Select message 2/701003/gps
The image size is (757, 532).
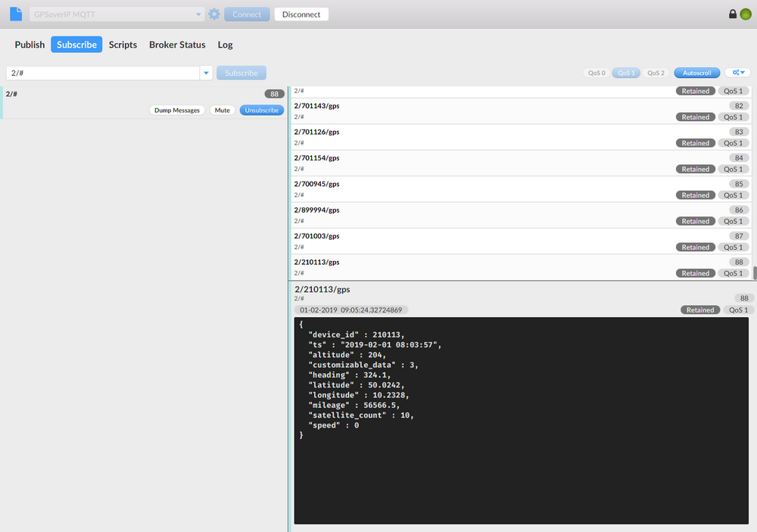tap(522, 241)
